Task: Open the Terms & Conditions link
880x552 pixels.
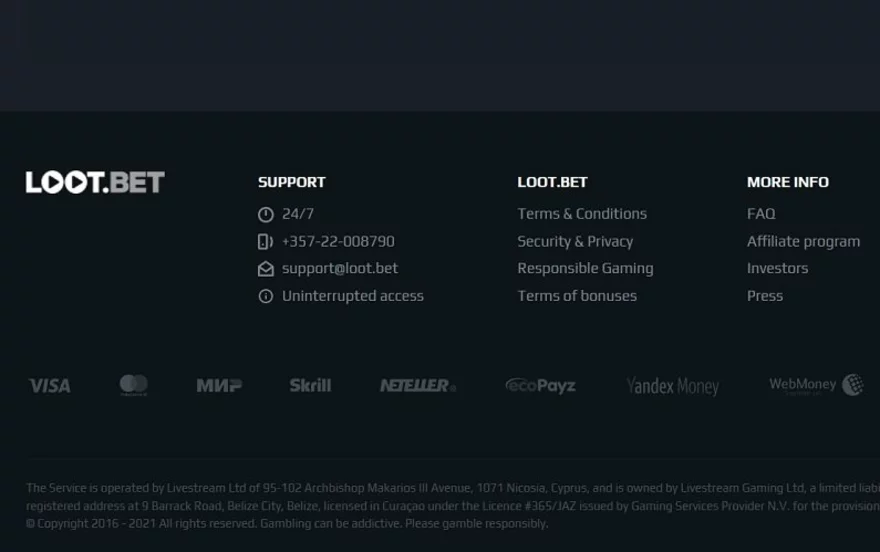Action: (x=582, y=214)
